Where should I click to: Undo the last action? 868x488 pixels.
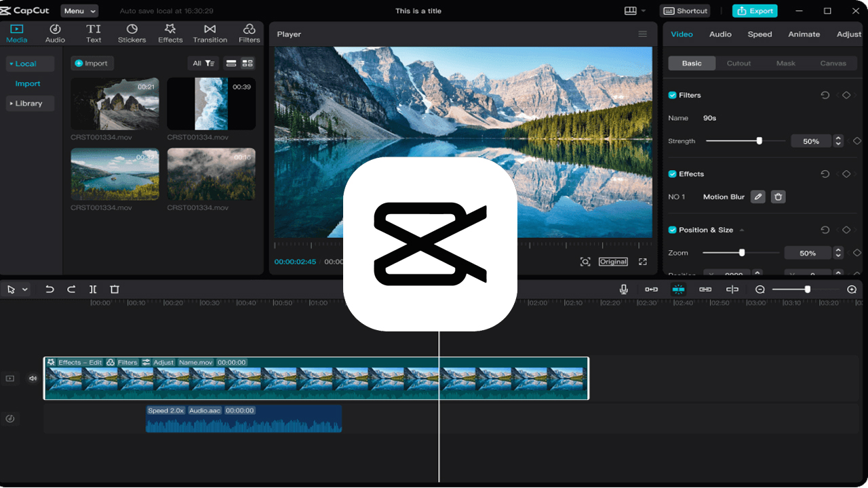click(50, 289)
